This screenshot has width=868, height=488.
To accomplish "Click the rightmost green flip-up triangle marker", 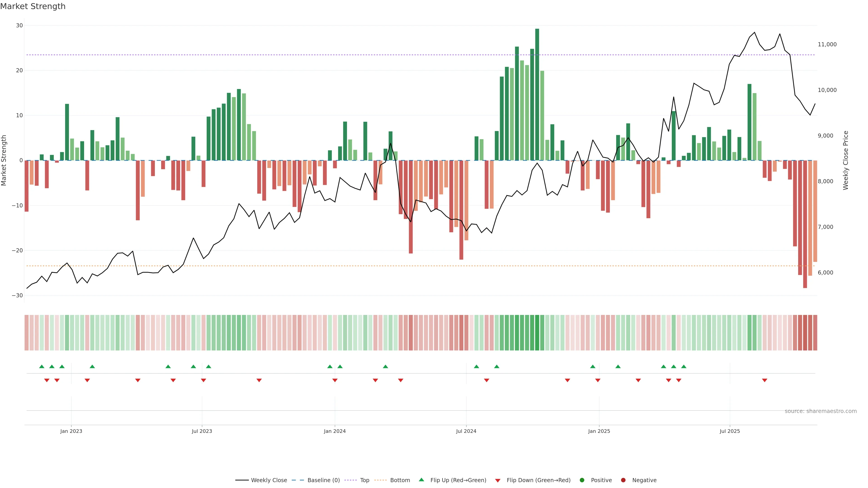I will (x=684, y=366).
